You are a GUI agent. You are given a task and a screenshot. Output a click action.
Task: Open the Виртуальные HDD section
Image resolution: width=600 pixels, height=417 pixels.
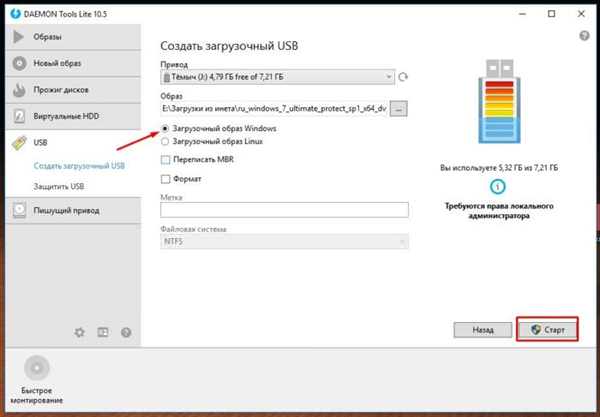[73, 116]
